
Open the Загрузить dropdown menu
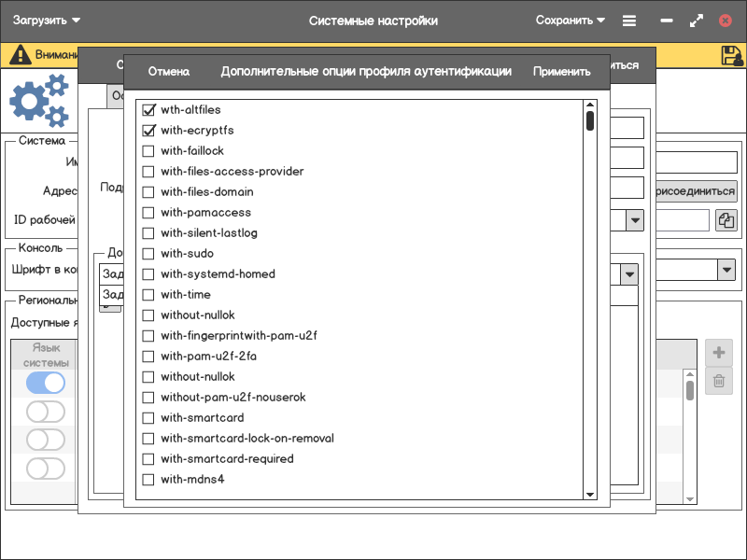[46, 21]
